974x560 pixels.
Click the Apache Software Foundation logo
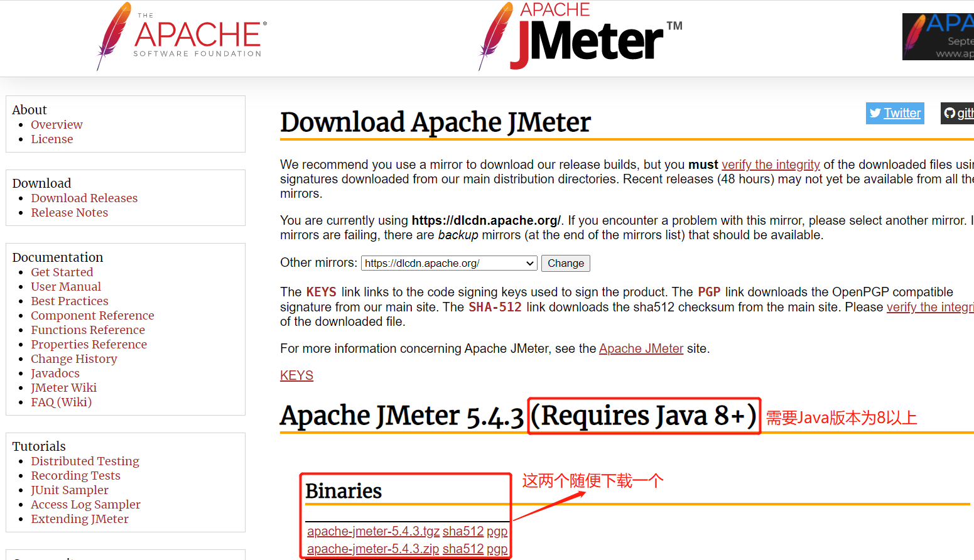tap(181, 36)
